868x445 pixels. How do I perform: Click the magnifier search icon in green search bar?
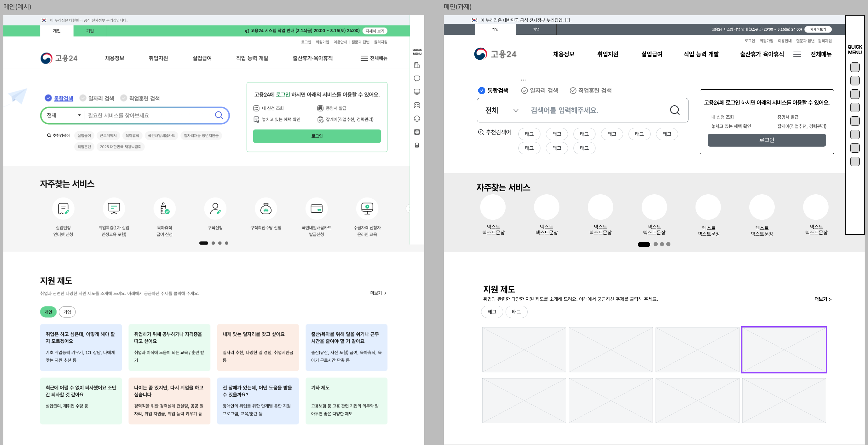[x=219, y=115]
